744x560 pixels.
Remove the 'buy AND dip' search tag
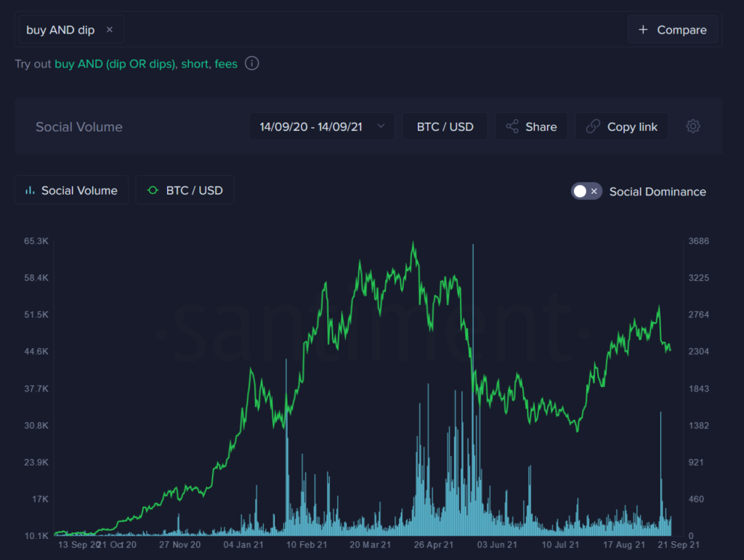pyautogui.click(x=110, y=29)
